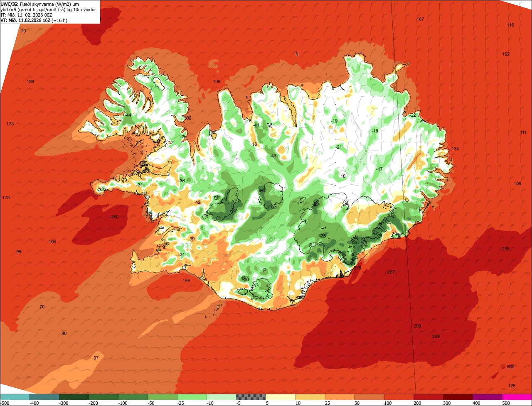This screenshot has width=532, height=406.
Task: Click the checkered -5 to 5 legend swatch
Action: point(251,397)
